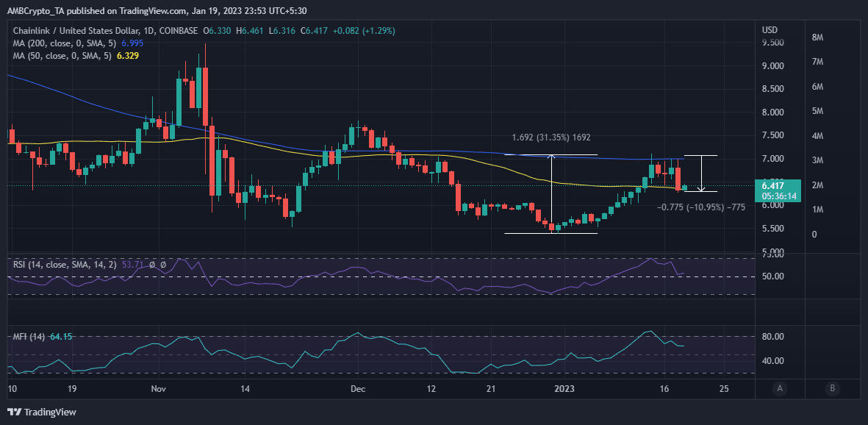Select the MA 200 indicator legend
Viewport: 868px width, 425px height.
point(69,44)
